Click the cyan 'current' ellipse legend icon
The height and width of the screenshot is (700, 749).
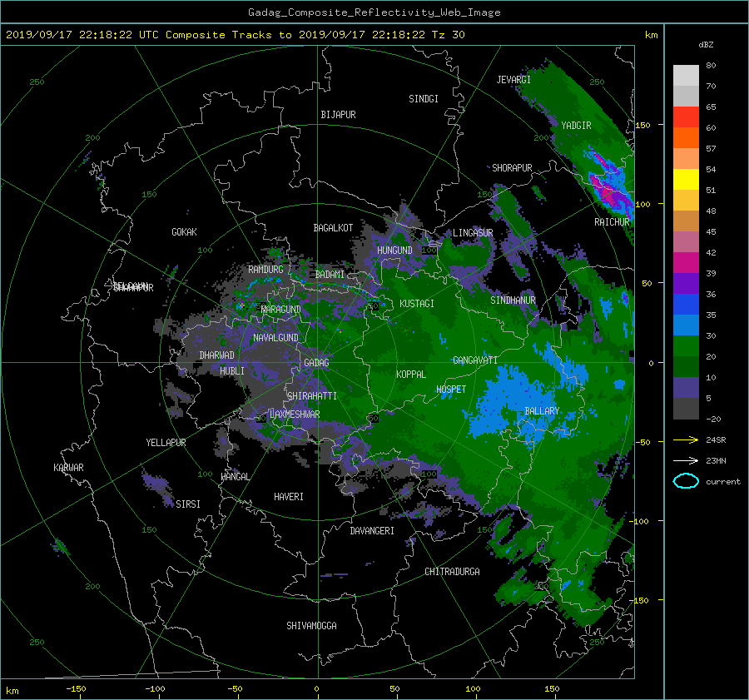click(x=686, y=481)
